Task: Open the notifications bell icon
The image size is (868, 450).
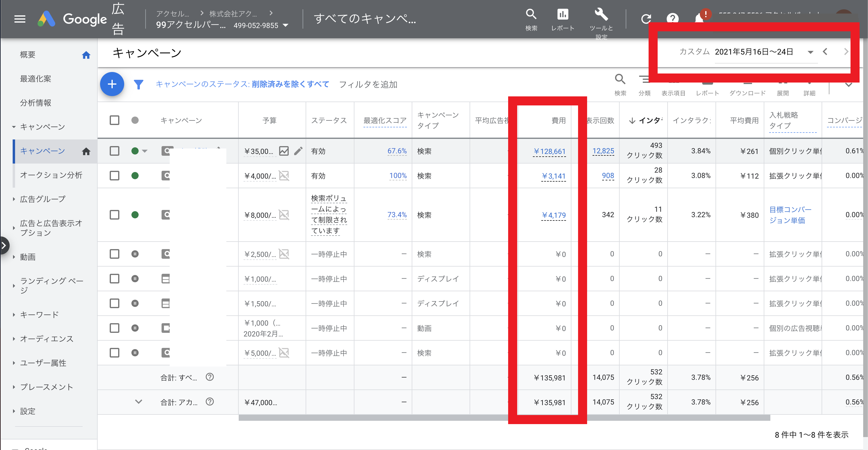Action: (699, 19)
